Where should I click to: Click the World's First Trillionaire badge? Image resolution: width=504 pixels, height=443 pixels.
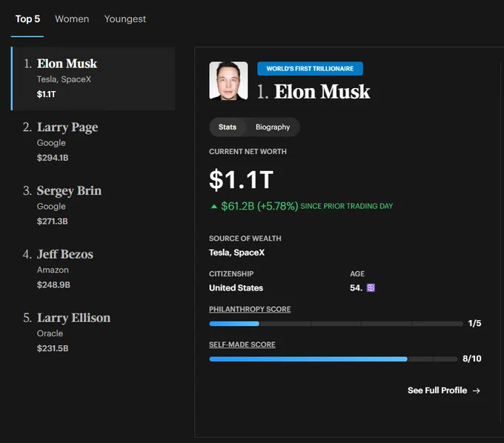(310, 68)
